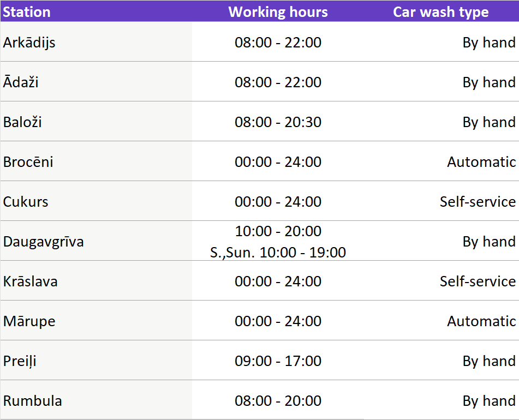Click Cukurs Self-service wash type

[478, 202]
